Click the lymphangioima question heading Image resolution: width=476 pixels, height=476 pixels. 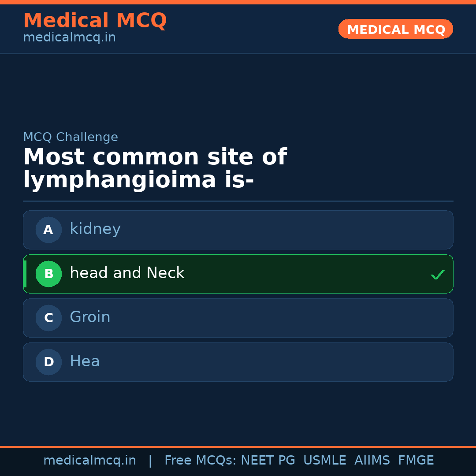(x=155, y=169)
